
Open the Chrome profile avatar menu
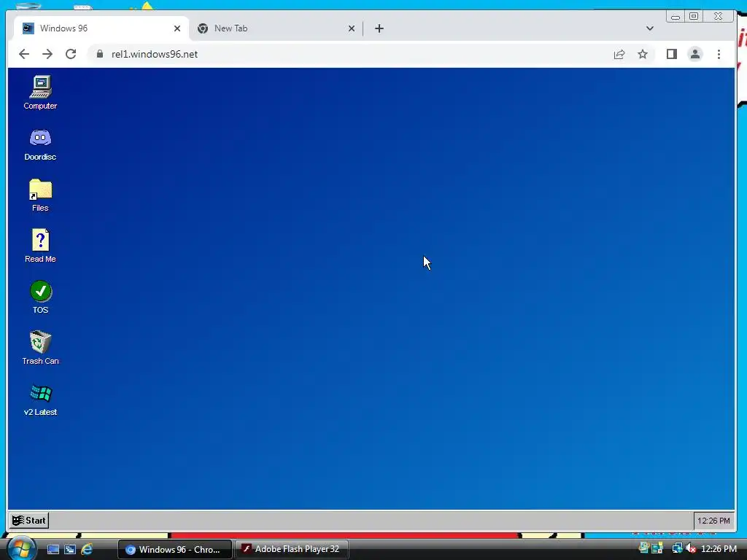[x=695, y=54]
